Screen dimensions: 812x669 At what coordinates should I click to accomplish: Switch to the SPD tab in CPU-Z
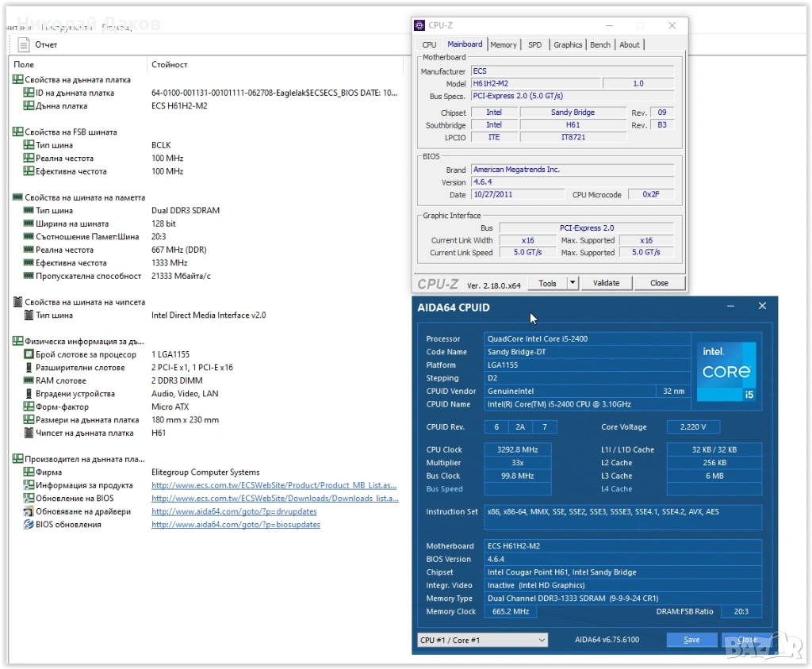[535, 44]
